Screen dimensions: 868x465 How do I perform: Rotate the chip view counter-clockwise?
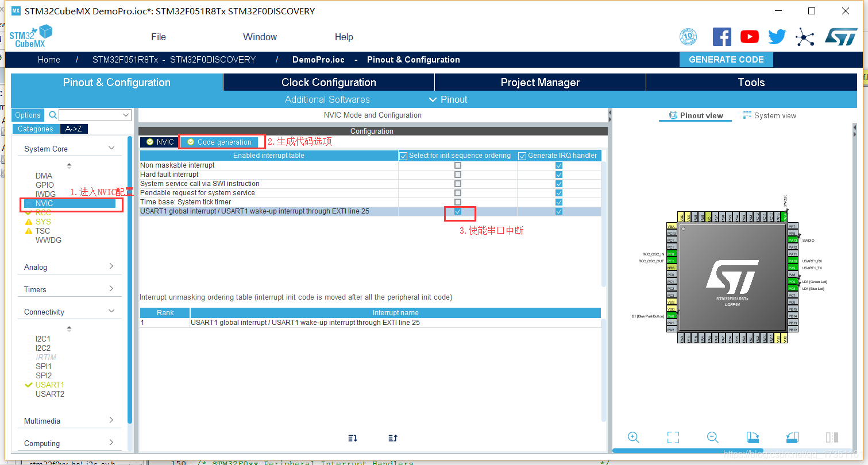[792, 437]
